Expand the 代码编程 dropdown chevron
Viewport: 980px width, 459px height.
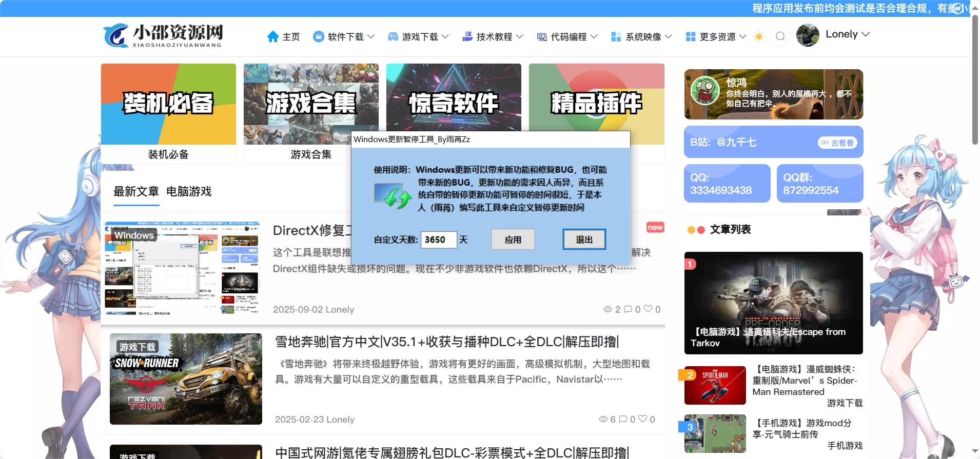coord(594,37)
